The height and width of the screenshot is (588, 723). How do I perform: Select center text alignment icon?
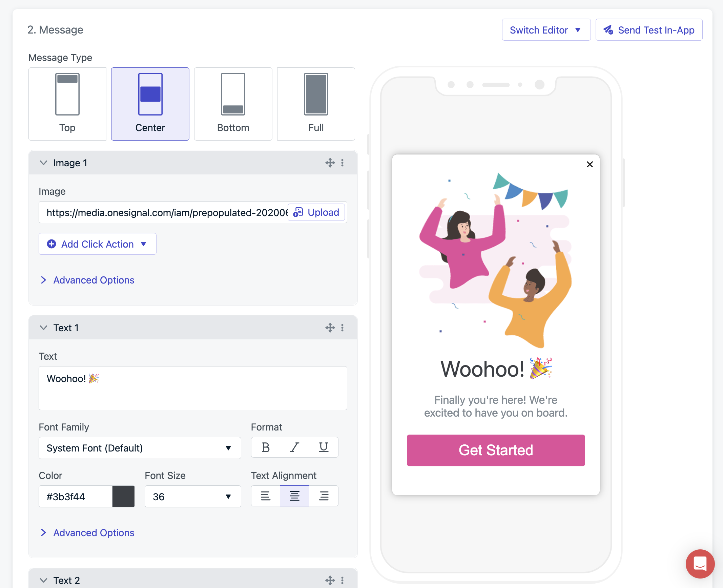tap(294, 496)
